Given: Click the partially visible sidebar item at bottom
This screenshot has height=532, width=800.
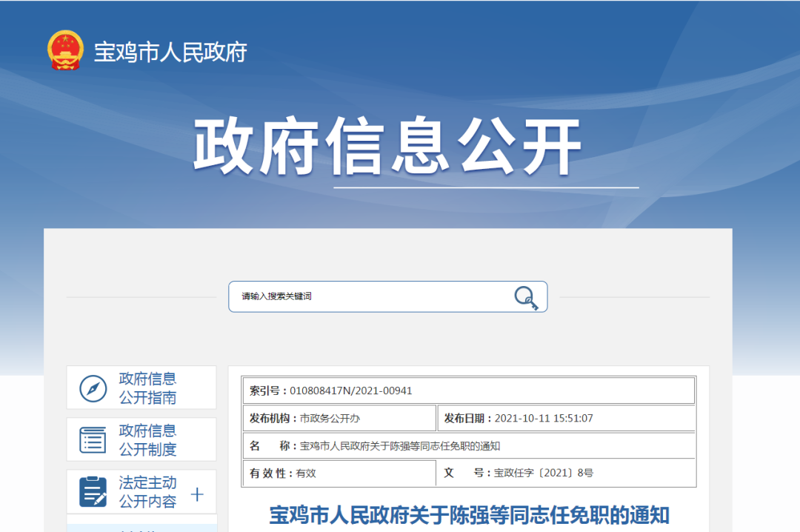Looking at the screenshot, I should tap(141, 527).
